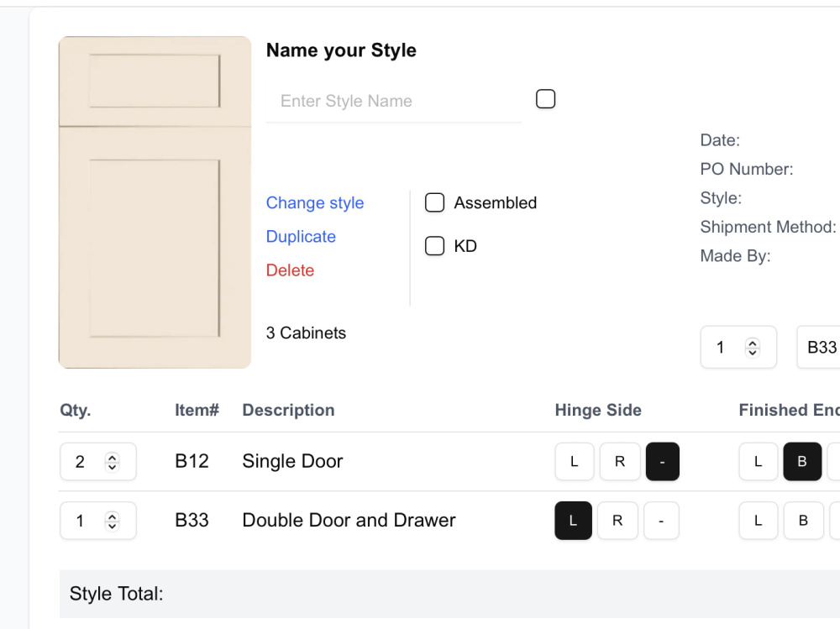The image size is (840, 629).
Task: Click the red Delete link
Action: coord(291,270)
